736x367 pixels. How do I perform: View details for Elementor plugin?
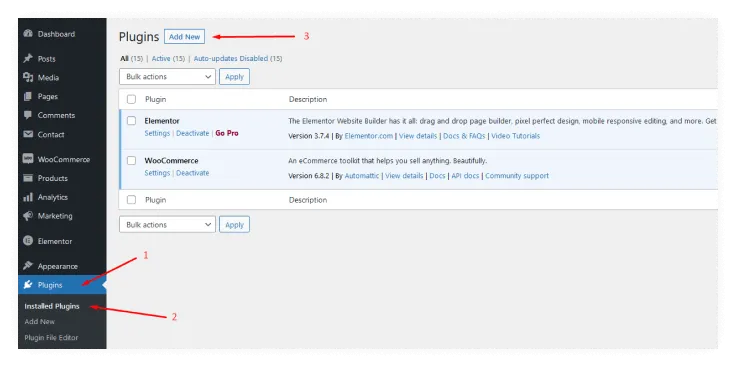(418, 136)
